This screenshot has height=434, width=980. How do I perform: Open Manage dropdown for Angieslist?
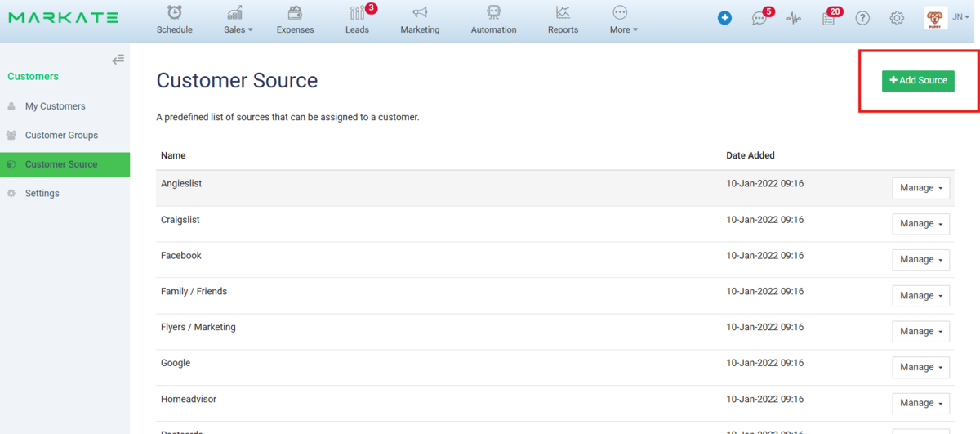[x=920, y=188]
